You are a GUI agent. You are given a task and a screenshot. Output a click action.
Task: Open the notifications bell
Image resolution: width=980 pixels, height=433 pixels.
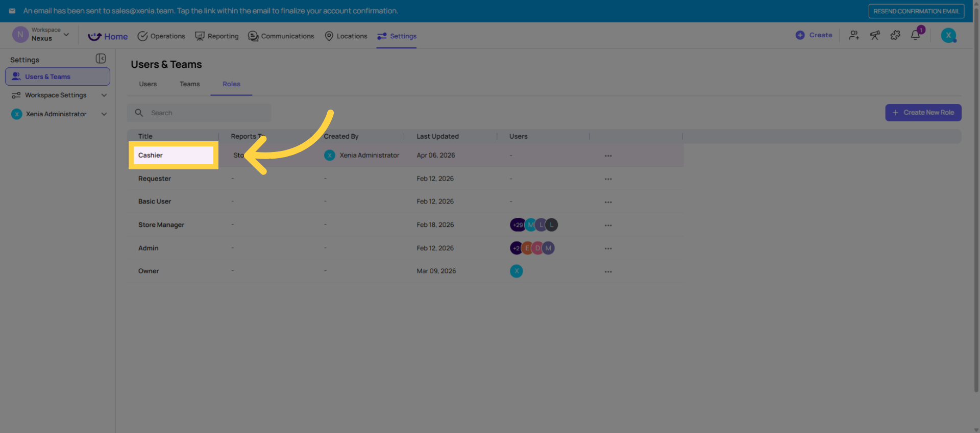click(x=916, y=35)
